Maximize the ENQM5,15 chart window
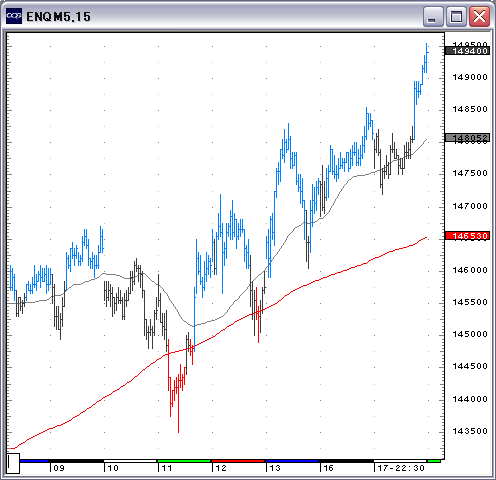Image resolution: width=496 pixels, height=480 pixels. coord(456,16)
